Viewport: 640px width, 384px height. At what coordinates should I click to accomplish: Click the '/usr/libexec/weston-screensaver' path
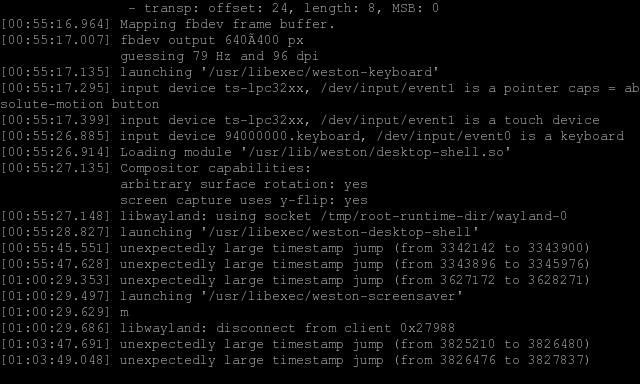[331, 296]
